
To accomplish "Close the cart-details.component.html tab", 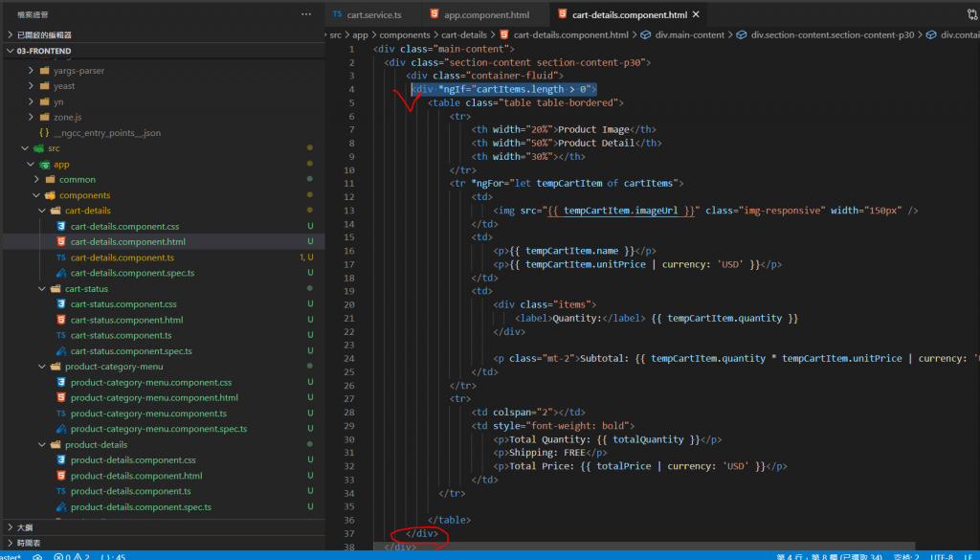I will coord(696,14).
